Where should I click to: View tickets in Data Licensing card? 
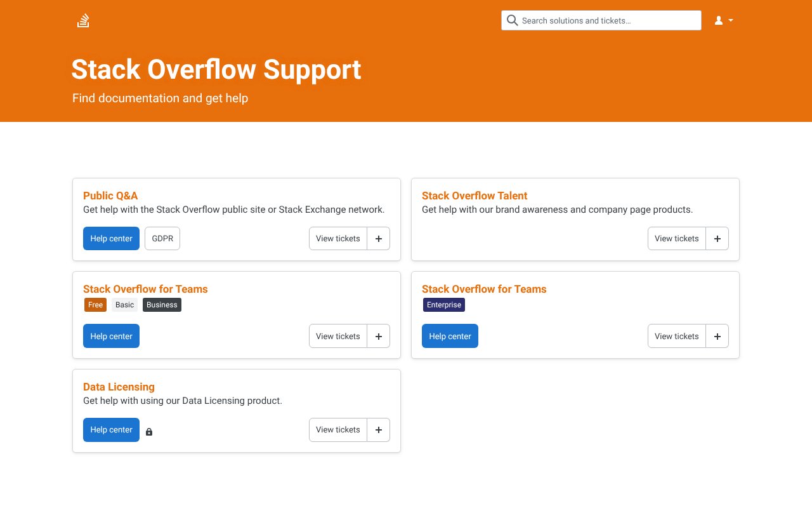(337, 430)
